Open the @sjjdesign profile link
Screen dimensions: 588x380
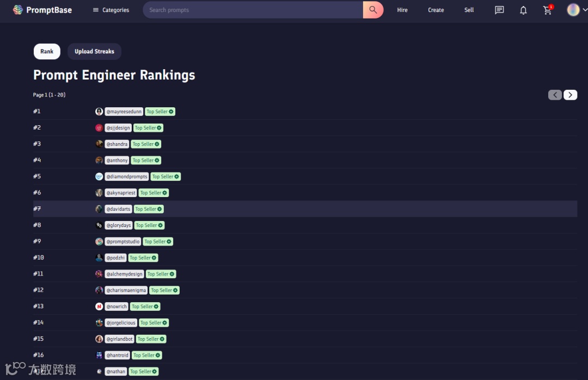(x=118, y=128)
